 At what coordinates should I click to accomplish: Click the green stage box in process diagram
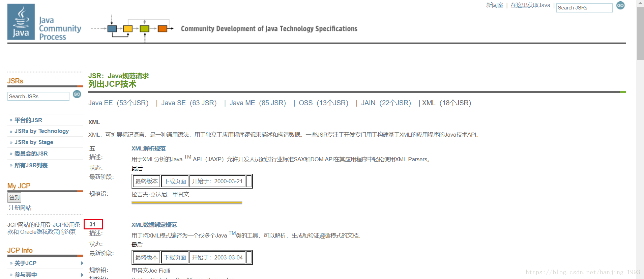coord(144,29)
